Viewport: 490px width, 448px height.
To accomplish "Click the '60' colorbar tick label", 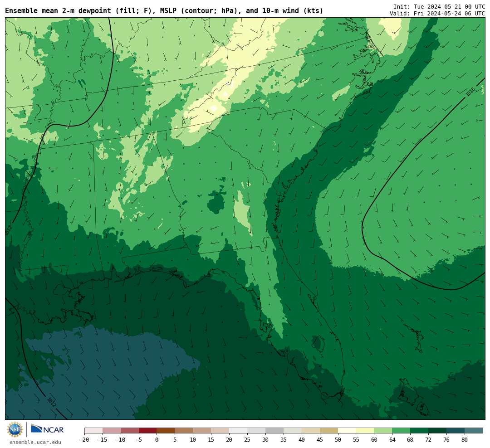I will pyautogui.click(x=374, y=440).
